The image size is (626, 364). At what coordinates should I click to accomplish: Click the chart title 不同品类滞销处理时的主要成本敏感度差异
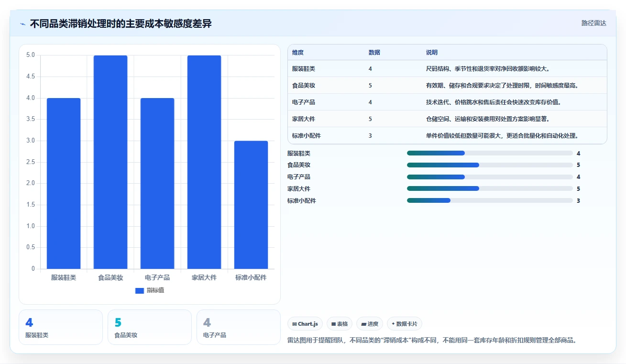point(121,24)
